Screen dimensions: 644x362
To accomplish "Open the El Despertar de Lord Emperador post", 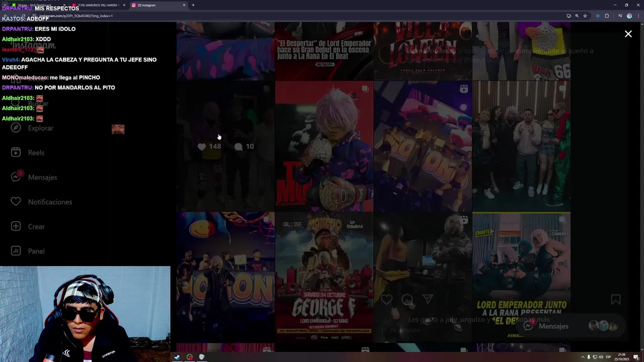I will pyautogui.click(x=324, y=51).
